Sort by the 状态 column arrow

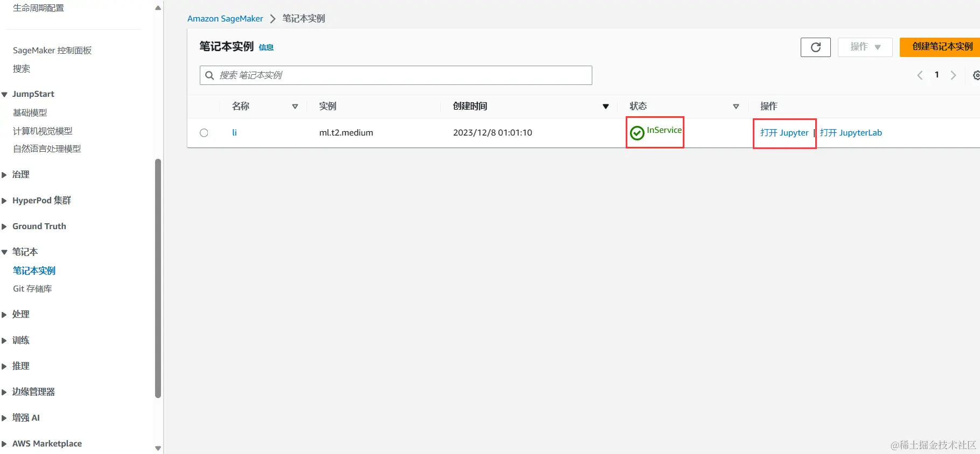click(x=736, y=107)
